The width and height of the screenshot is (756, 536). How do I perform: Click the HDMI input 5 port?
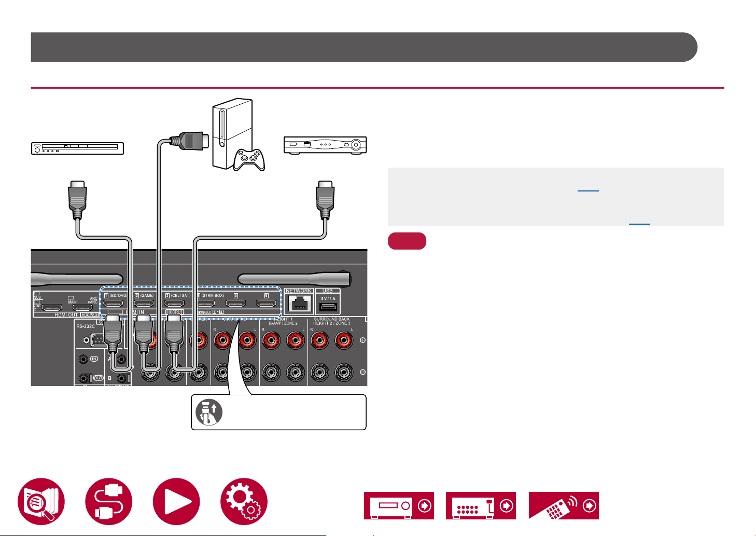[235, 303]
